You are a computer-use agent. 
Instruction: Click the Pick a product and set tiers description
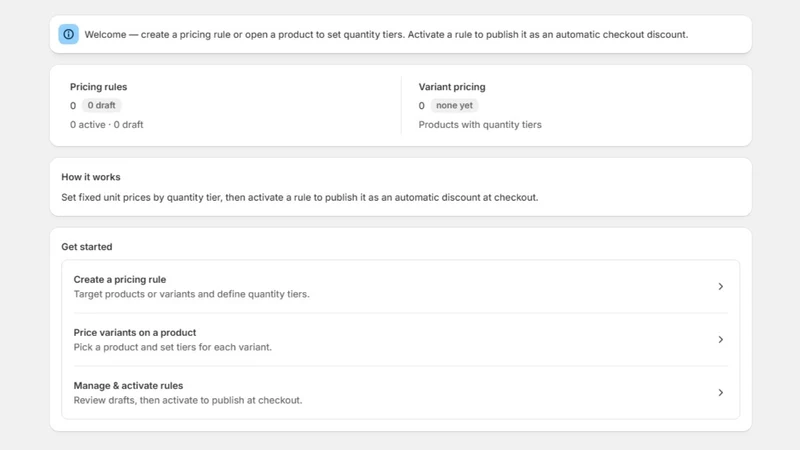pos(172,347)
